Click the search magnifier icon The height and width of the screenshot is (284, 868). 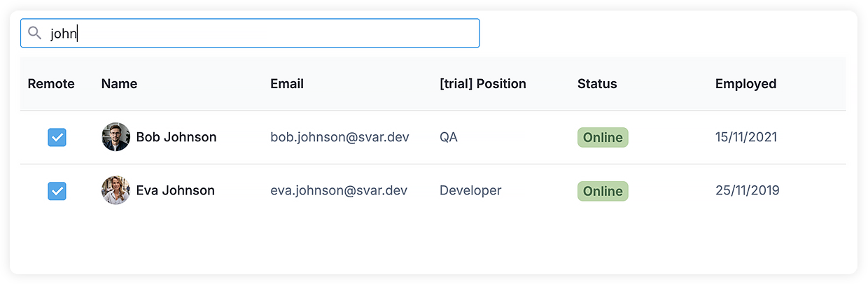tap(34, 33)
